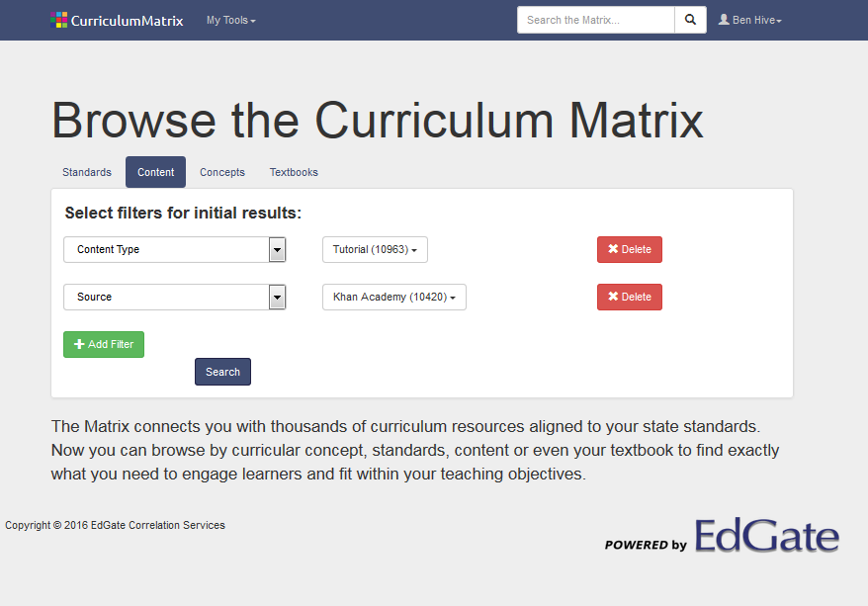868x606 pixels.
Task: Expand the Content Type select box
Action: (174, 249)
